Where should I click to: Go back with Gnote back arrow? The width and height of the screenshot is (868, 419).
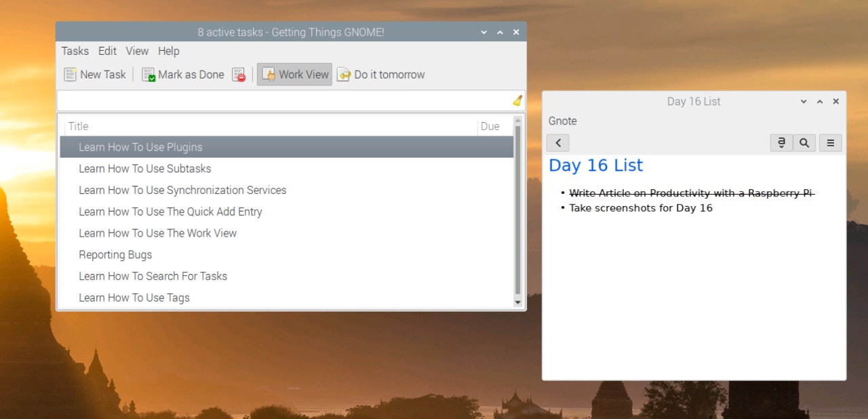(x=557, y=142)
